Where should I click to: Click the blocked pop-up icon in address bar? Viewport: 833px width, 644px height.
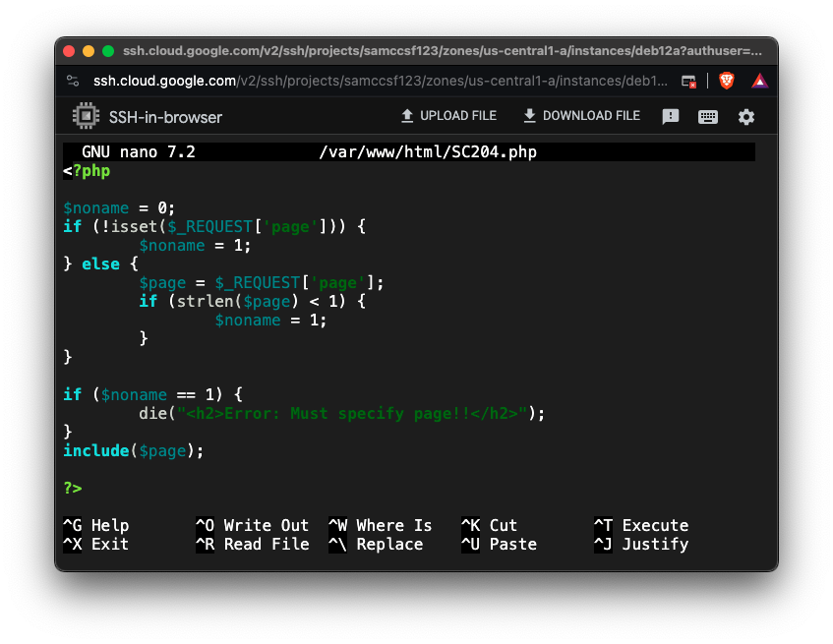coord(689,81)
